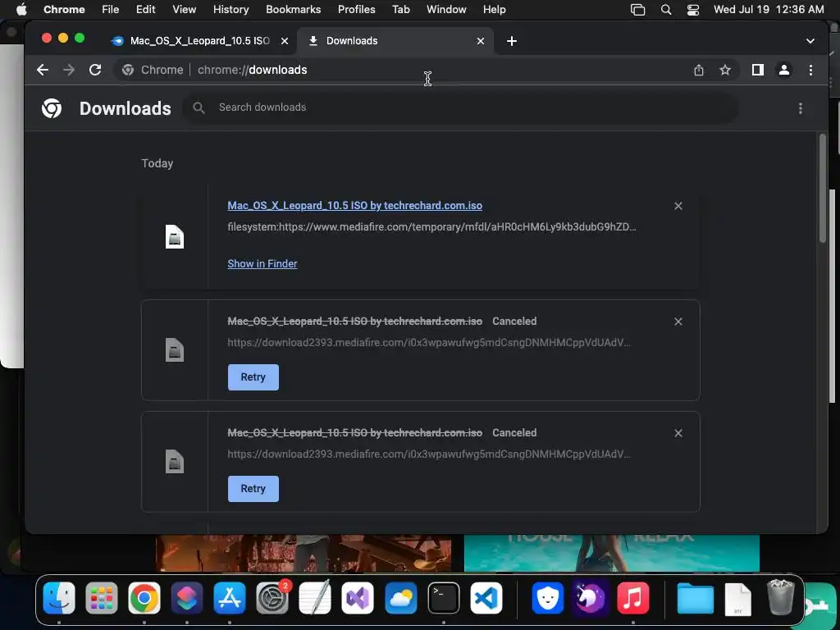
Task: Open the profile avatar menu
Action: click(x=783, y=70)
